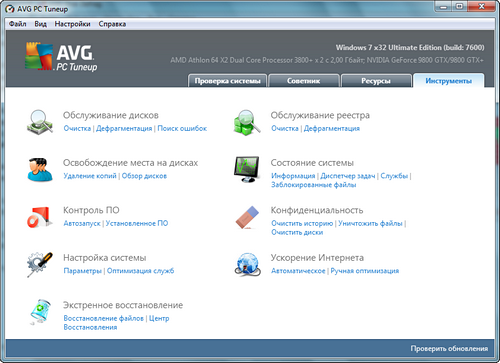Click the Конфиденциальность heading

coord(317,210)
